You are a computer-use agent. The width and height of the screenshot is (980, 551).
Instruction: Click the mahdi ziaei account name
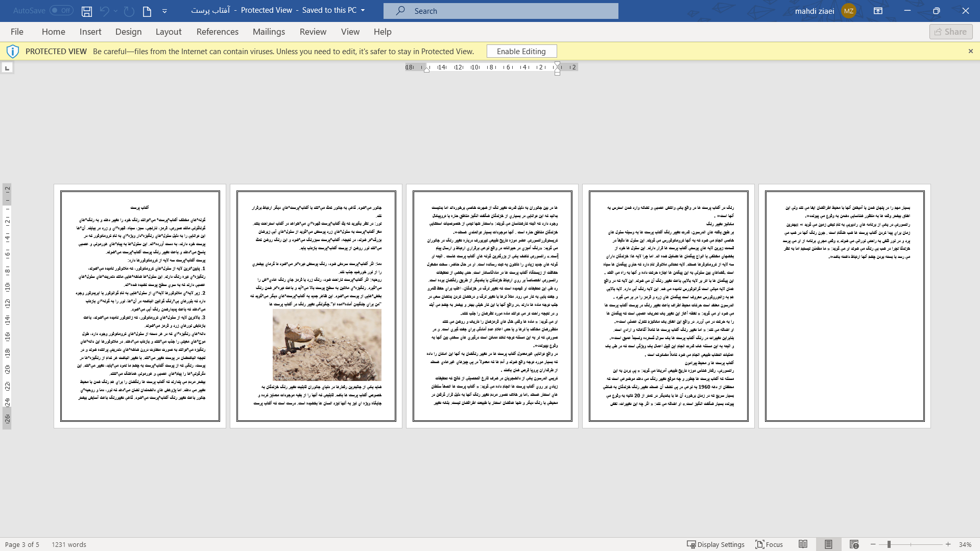tap(815, 11)
